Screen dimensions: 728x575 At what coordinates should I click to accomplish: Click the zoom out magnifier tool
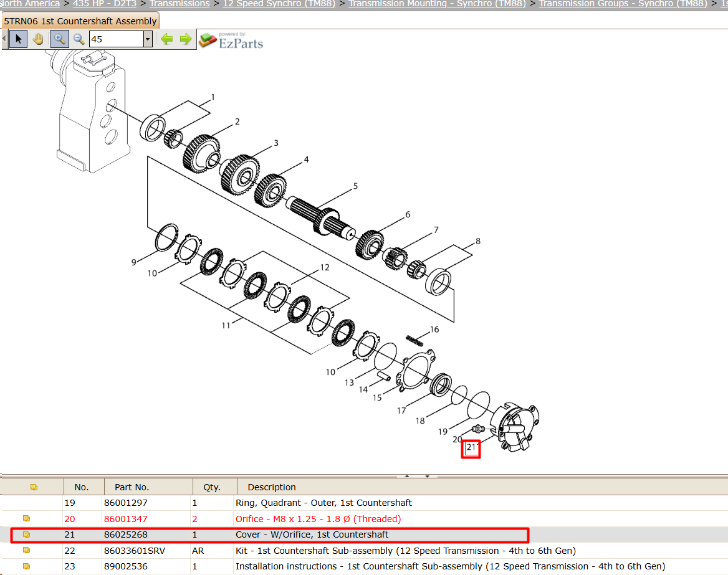pos(79,39)
